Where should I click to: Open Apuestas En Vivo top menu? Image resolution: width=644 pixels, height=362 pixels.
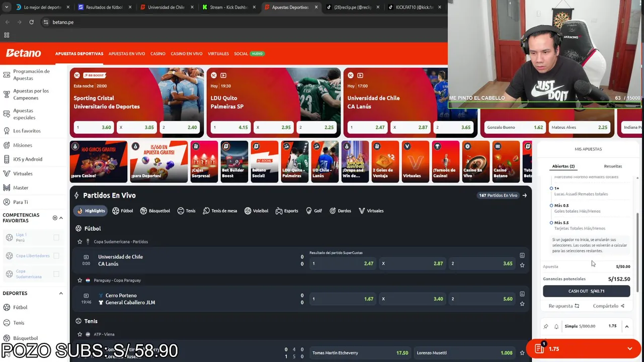(x=127, y=54)
